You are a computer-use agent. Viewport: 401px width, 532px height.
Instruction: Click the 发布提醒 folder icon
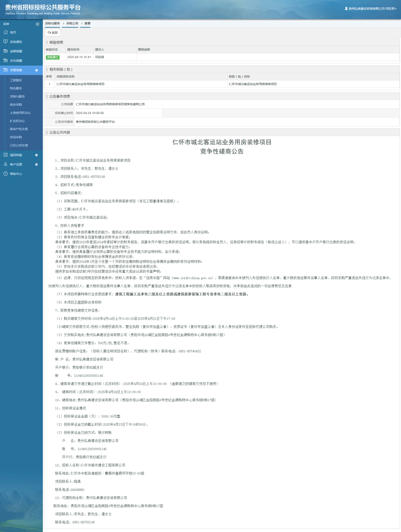(x=6, y=61)
